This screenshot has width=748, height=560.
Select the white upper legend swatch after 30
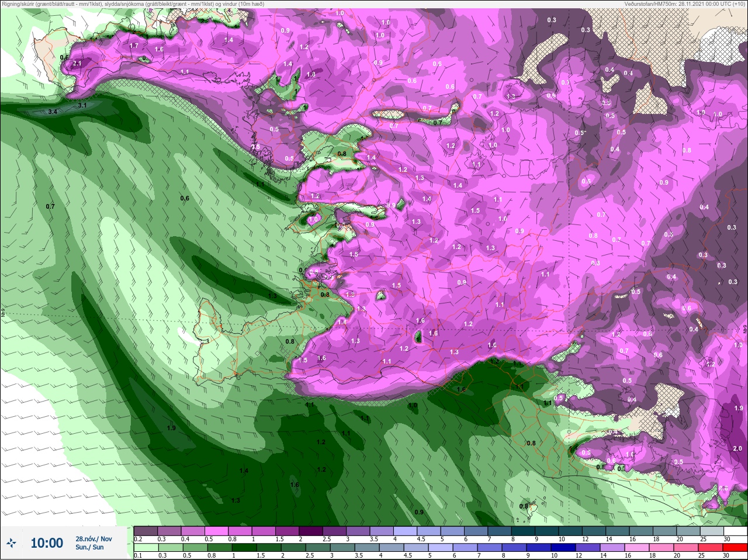(736, 531)
